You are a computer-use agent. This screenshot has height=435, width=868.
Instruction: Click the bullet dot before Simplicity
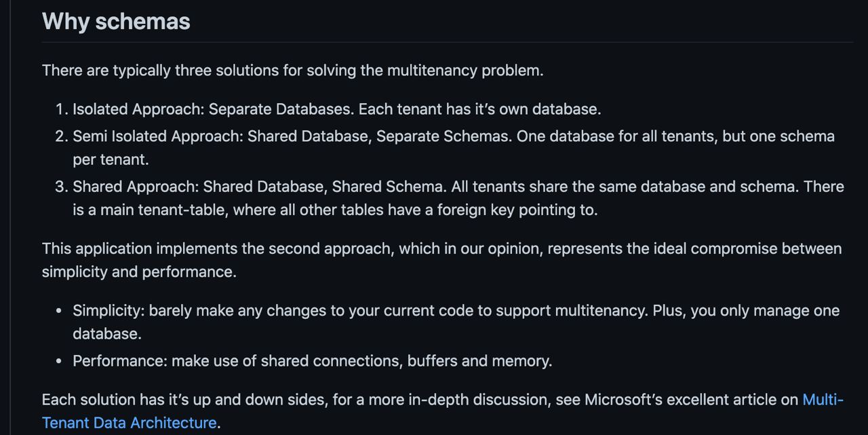click(59, 311)
